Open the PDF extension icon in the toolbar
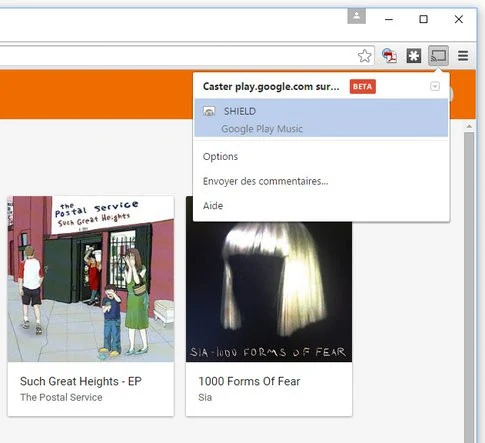 pos(389,56)
